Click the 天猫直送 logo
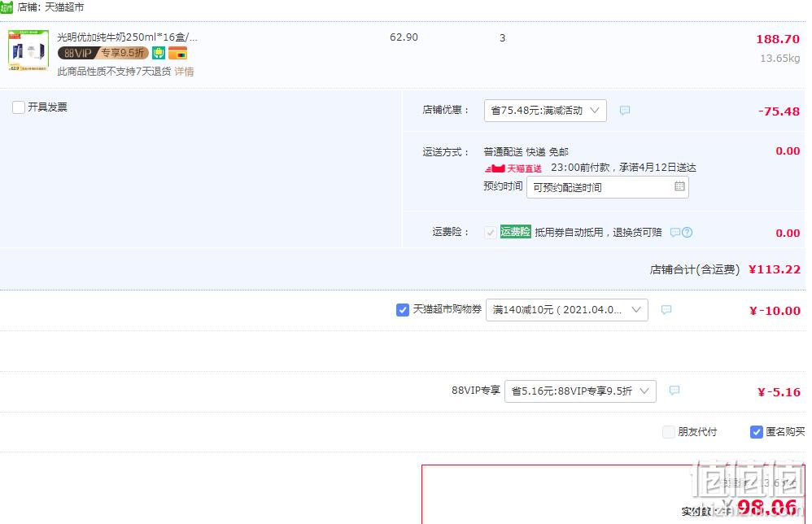This screenshot has height=524, width=812. [513, 168]
